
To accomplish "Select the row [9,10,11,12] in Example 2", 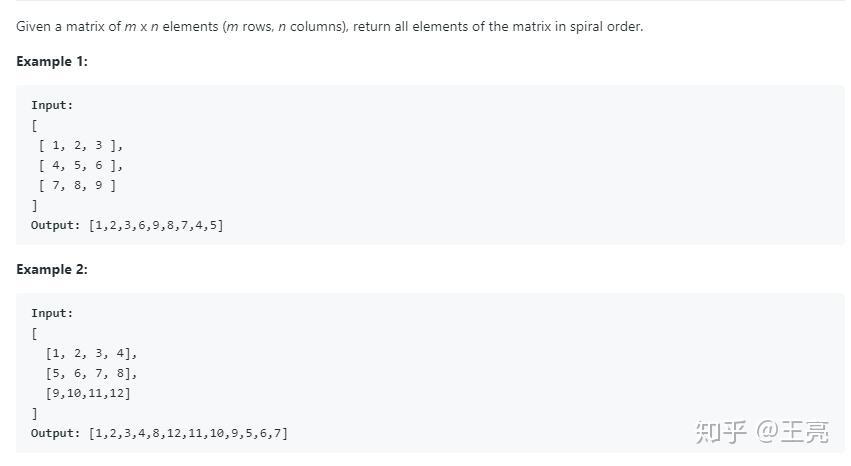I will (88, 393).
